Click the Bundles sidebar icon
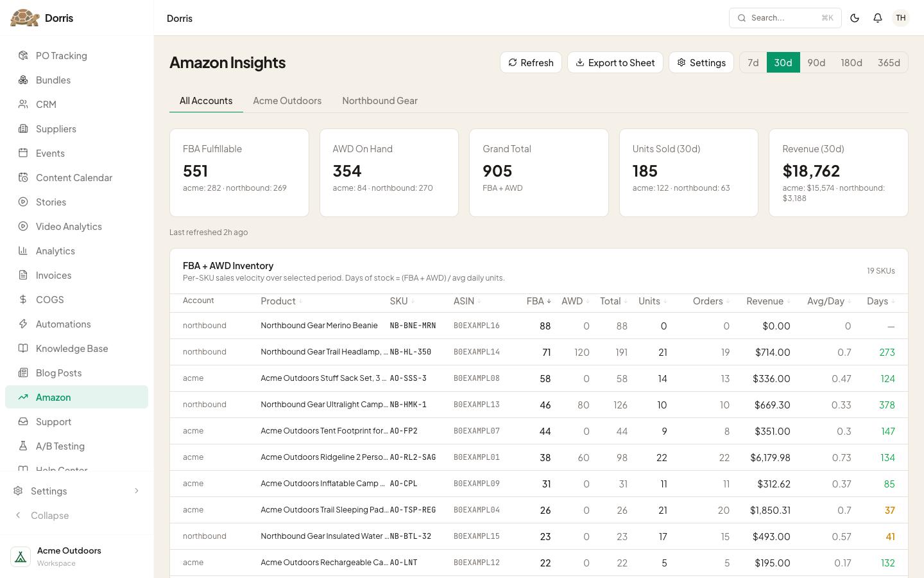This screenshot has height=578, width=924. click(x=23, y=80)
